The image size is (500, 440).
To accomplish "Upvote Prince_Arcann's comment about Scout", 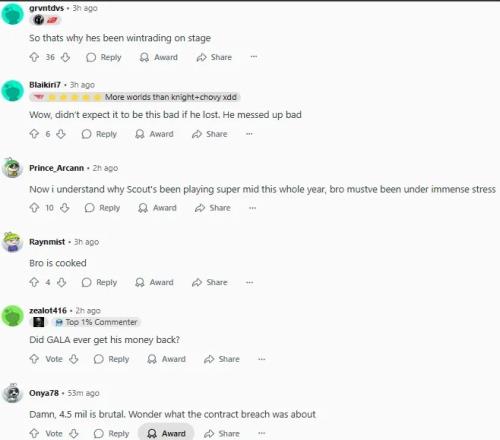I will (34, 208).
